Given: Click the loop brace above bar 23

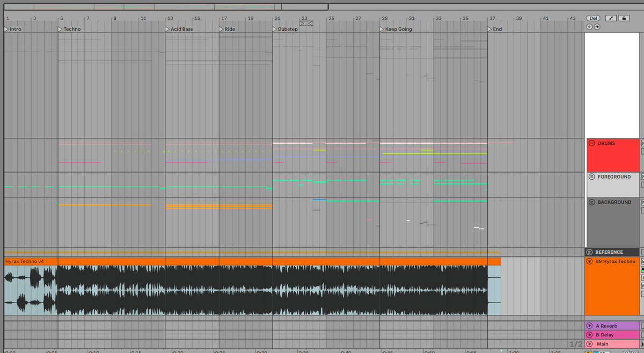Looking at the screenshot, I should click(306, 23).
